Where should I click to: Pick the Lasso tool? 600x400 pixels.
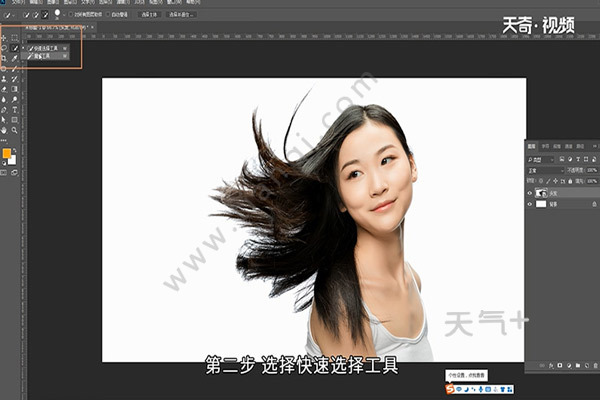tap(5, 47)
